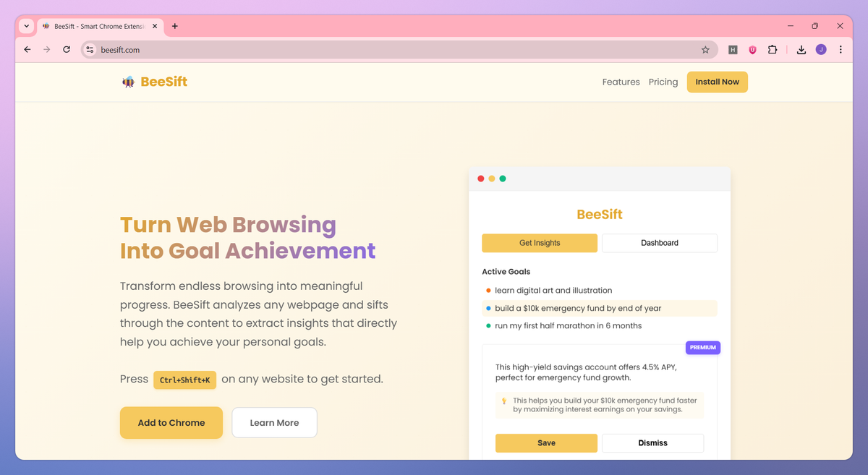
Task: Open the Features navigation link
Action: coord(621,82)
